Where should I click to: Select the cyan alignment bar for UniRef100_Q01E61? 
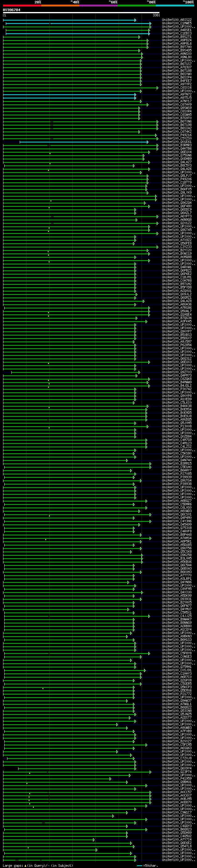tap(84, 142)
